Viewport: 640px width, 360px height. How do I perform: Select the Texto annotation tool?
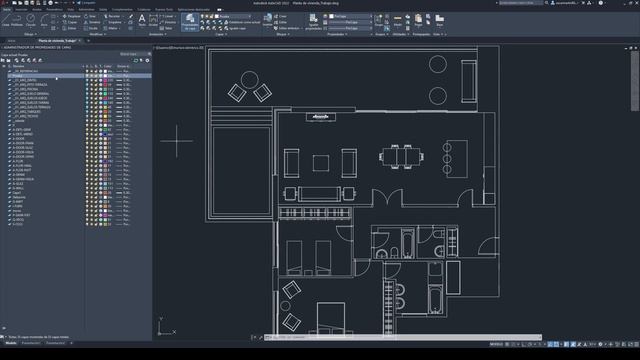click(x=142, y=20)
